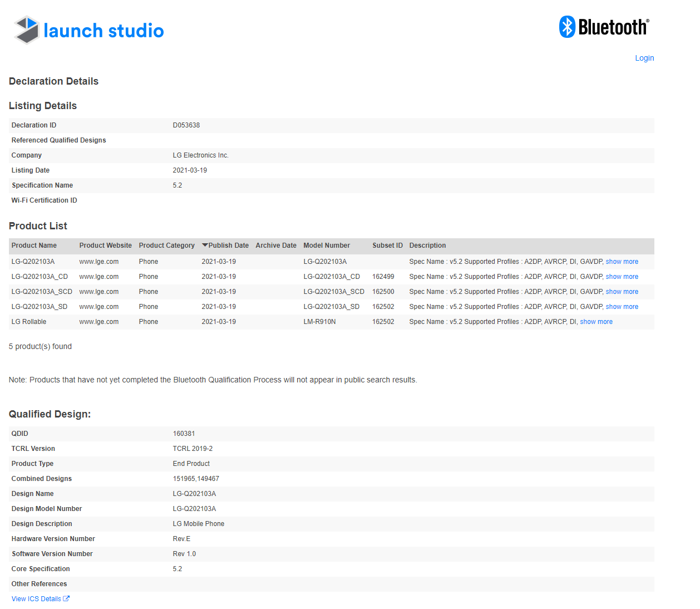Select TCRL Version value TCRL 2019-2

click(193, 449)
